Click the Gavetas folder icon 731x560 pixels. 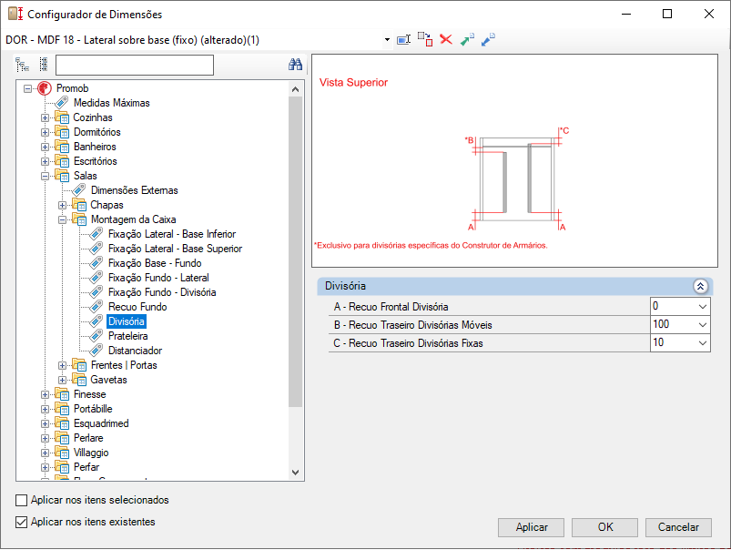click(79, 380)
